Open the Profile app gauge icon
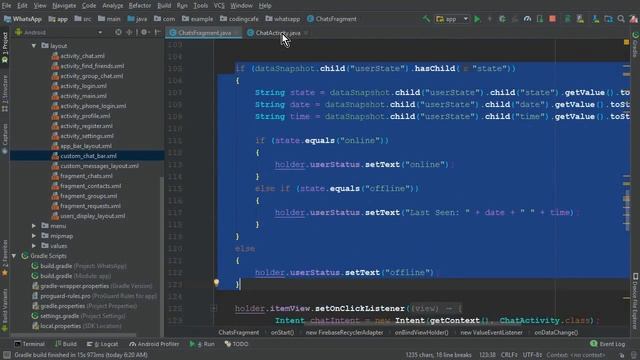 tap(527, 19)
